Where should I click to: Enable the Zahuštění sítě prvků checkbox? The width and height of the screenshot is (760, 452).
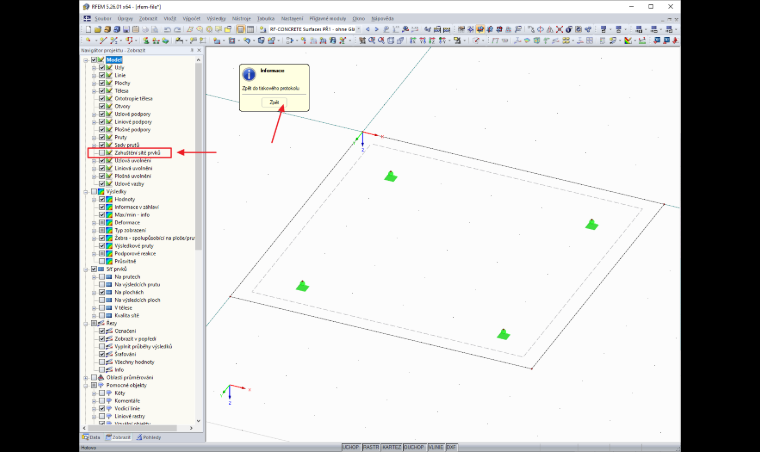(x=102, y=153)
